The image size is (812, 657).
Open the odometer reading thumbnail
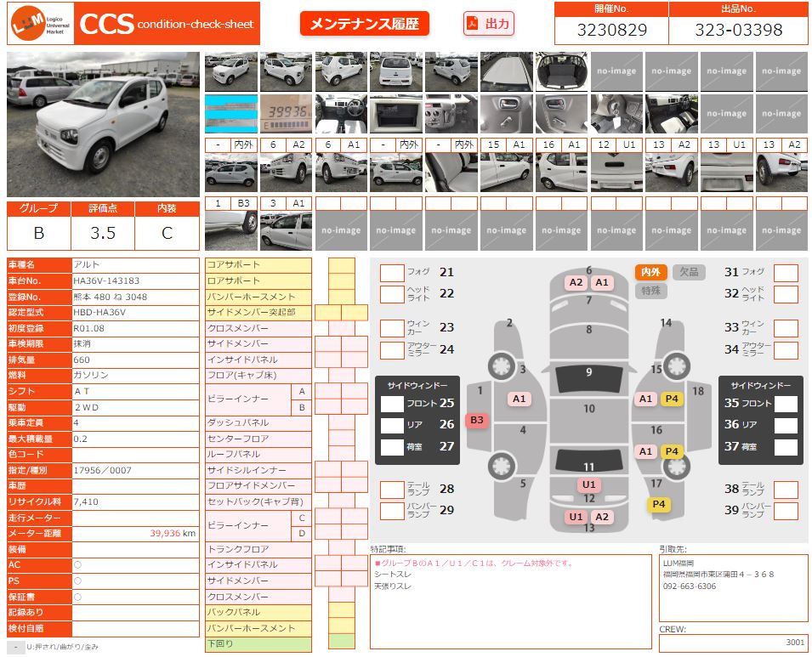coord(286,114)
